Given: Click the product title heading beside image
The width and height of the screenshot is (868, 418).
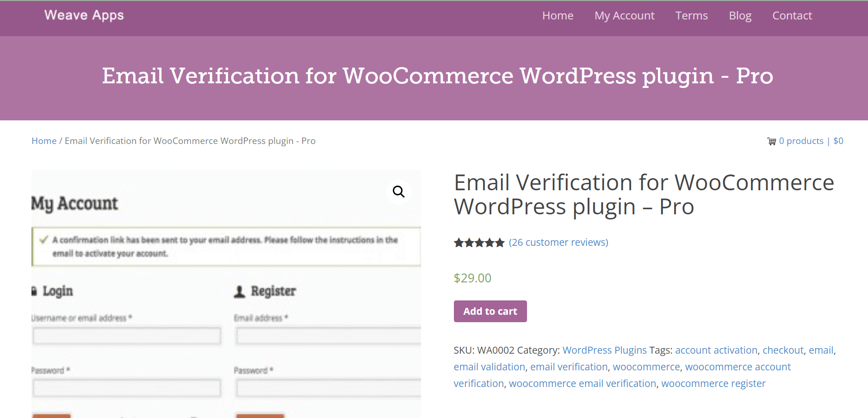Looking at the screenshot, I should click(644, 194).
